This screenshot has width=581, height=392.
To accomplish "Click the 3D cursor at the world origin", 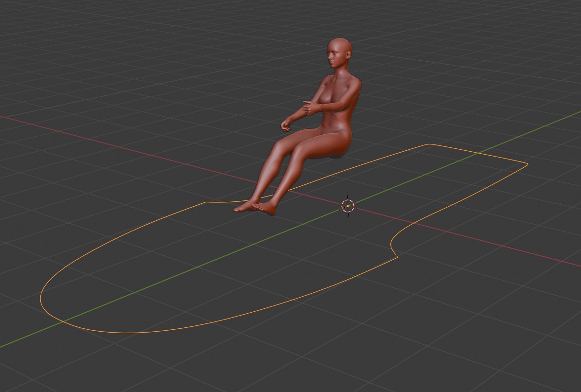I will (348, 206).
